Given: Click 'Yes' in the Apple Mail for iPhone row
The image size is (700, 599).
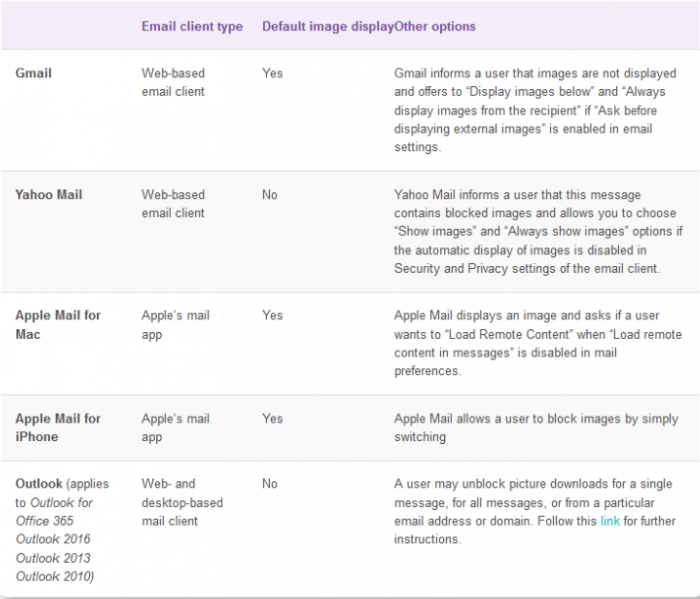Looking at the screenshot, I should click(272, 418).
